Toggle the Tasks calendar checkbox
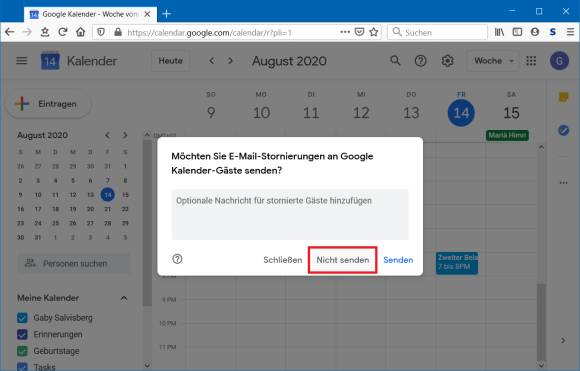This screenshot has width=580, height=371. pos(22,367)
